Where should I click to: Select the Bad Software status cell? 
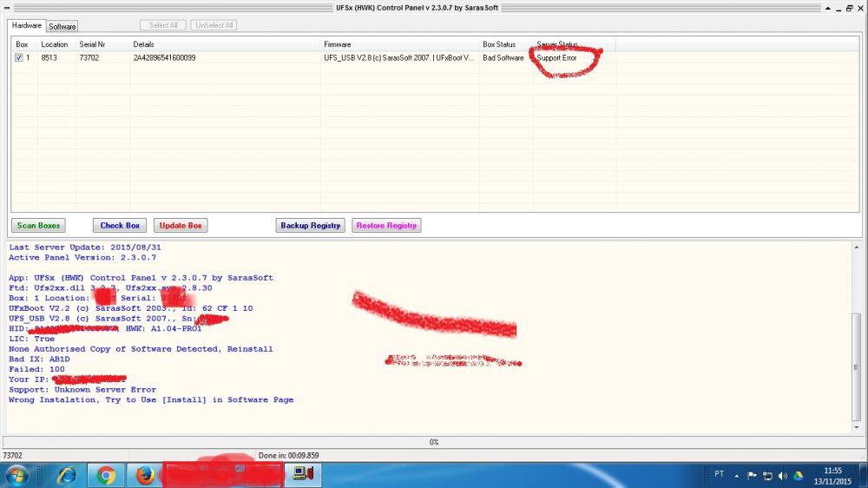point(503,57)
